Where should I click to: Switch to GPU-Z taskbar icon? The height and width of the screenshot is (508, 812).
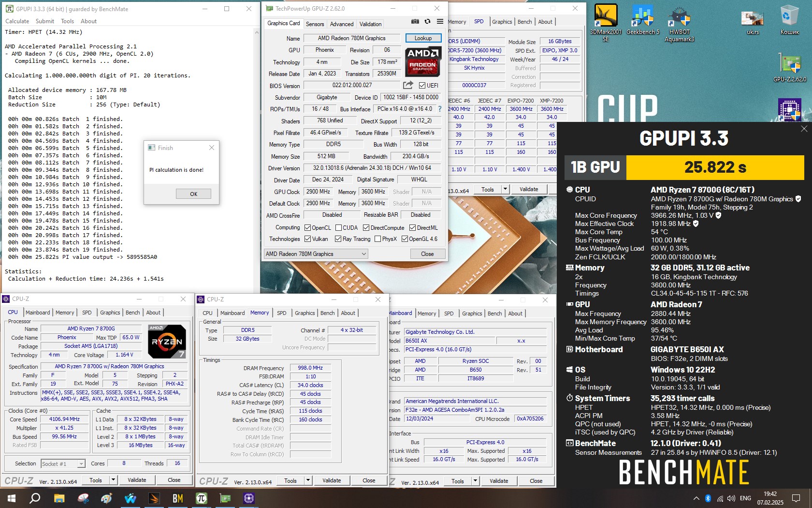pos(225,498)
